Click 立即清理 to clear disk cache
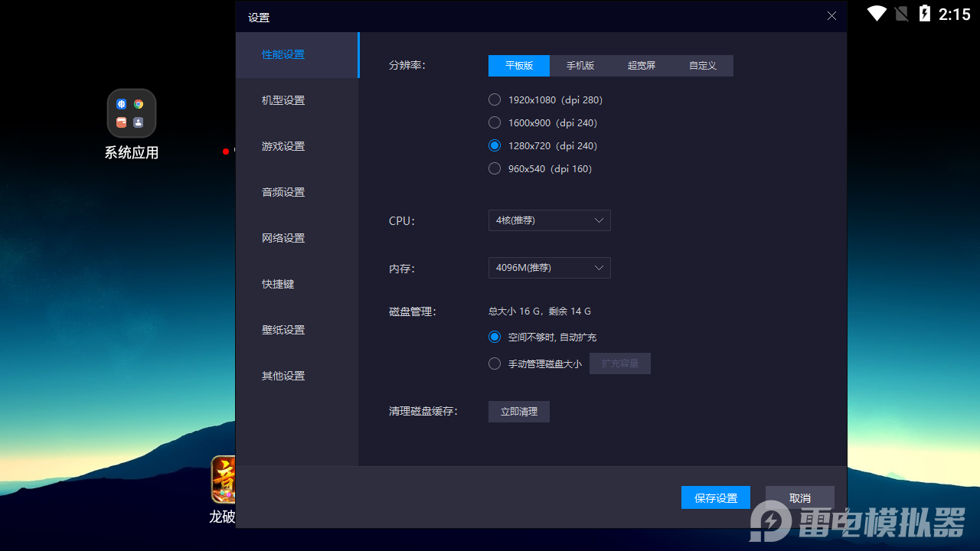This screenshot has height=551, width=980. pyautogui.click(x=519, y=412)
